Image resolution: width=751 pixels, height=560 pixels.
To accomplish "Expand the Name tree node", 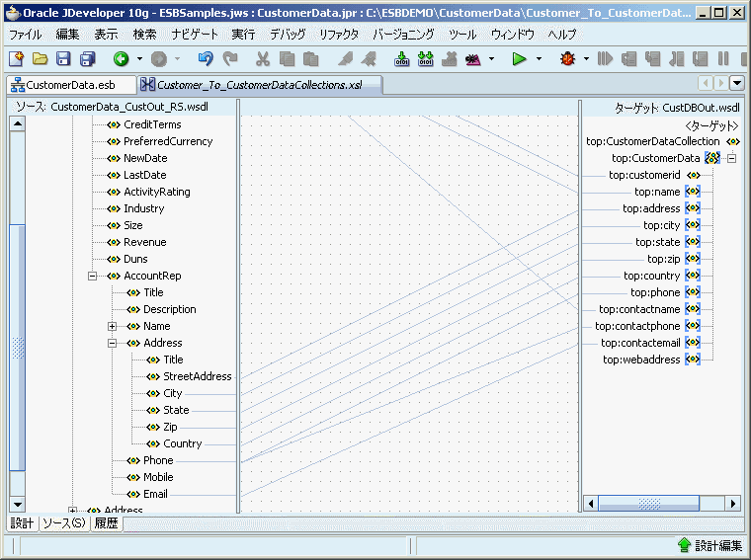I will 112,327.
